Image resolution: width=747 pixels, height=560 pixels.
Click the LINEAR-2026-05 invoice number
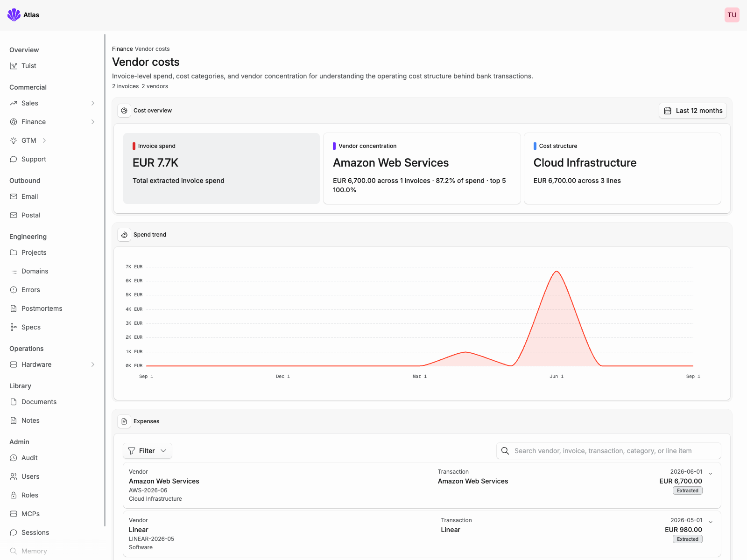(x=151, y=539)
